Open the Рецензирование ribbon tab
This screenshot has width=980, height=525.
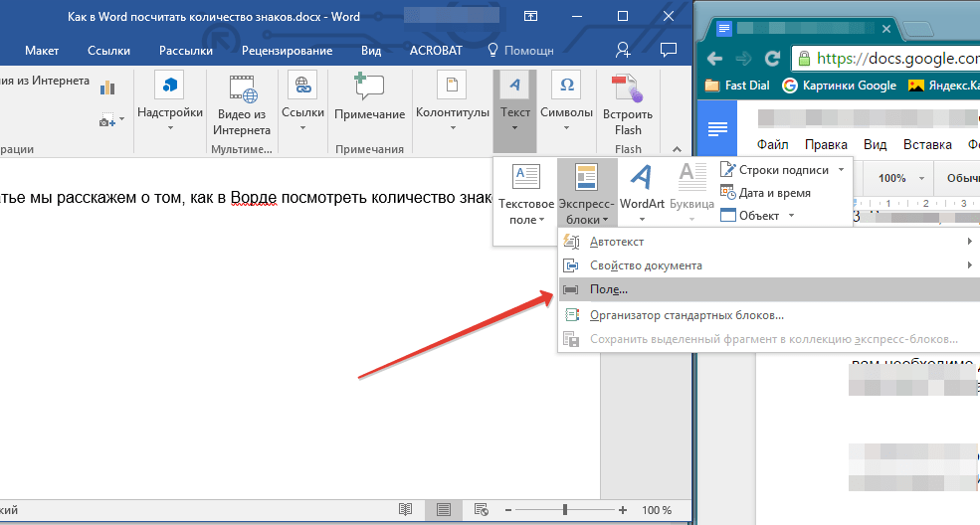pyautogui.click(x=288, y=50)
